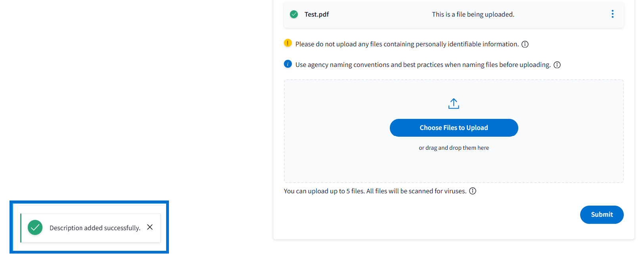644x271 pixels.
Task: Click the green checkmark beside Test.pdf
Action: 294,14
